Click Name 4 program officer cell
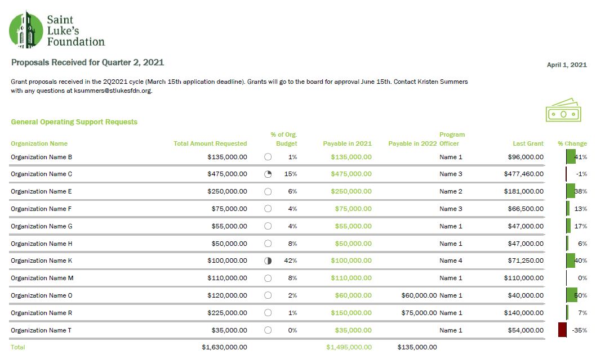 [451, 260]
